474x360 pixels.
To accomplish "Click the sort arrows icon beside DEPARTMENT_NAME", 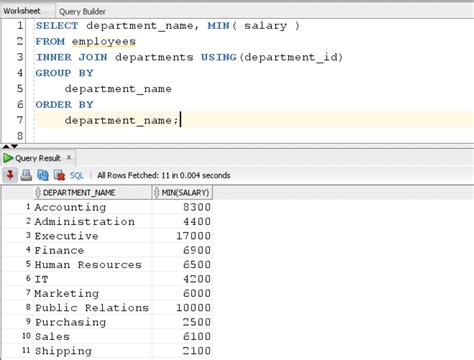I will point(38,193).
